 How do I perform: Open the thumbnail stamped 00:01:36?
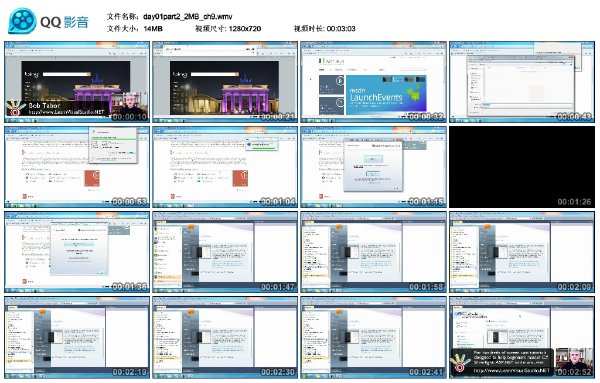77,252
